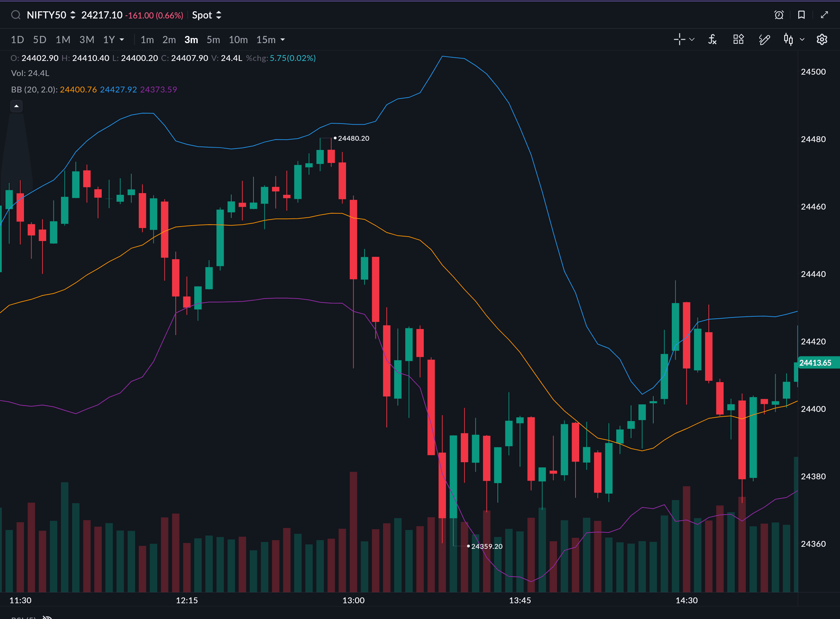This screenshot has height=619, width=840.
Task: Open chart type chevron dropdown
Action: click(802, 39)
